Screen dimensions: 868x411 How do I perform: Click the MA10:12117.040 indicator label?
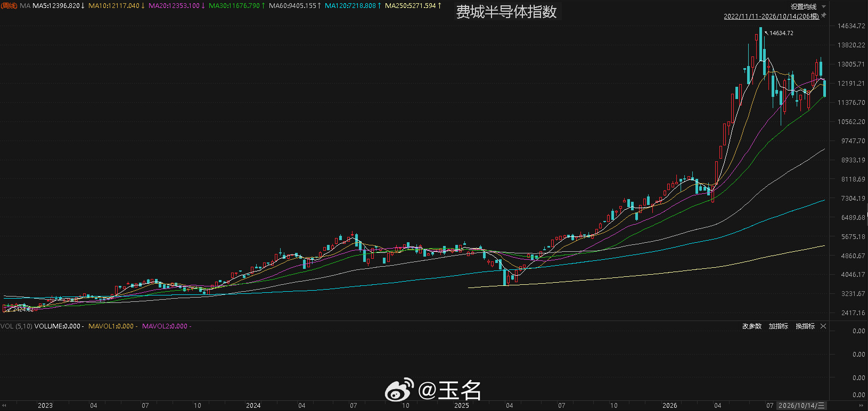pos(117,6)
